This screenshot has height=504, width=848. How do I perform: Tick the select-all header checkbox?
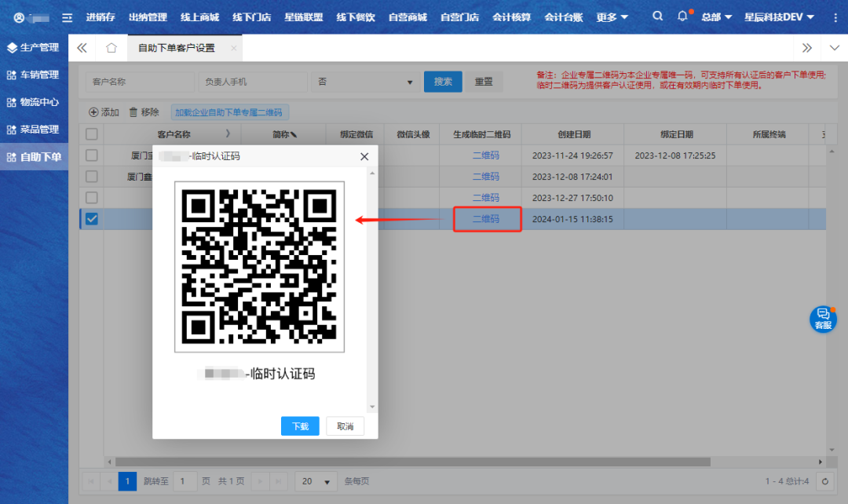[x=92, y=134]
